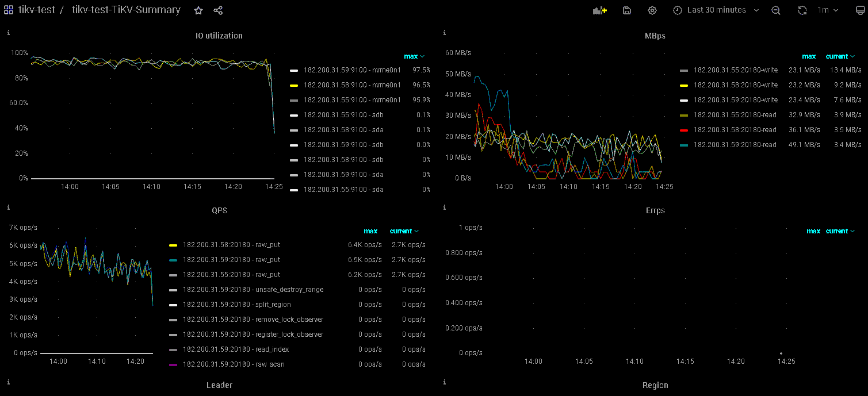Open the MBps panel title menu

point(655,36)
